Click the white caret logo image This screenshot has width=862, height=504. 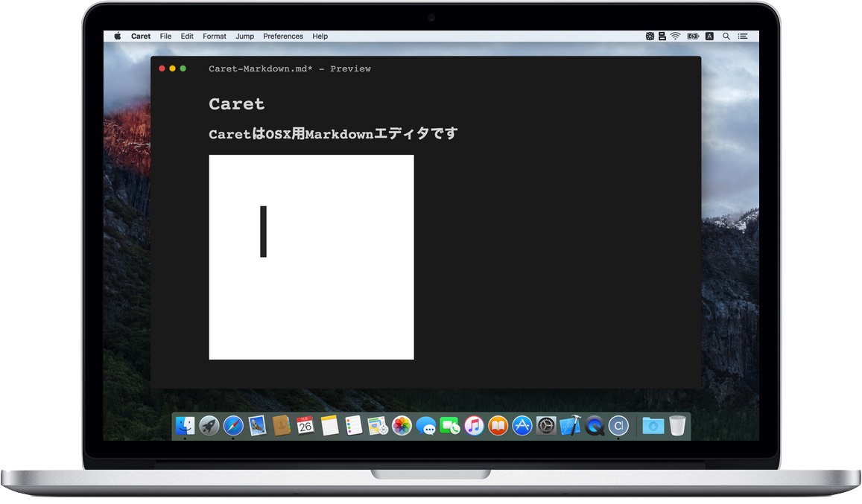pyautogui.click(x=311, y=258)
